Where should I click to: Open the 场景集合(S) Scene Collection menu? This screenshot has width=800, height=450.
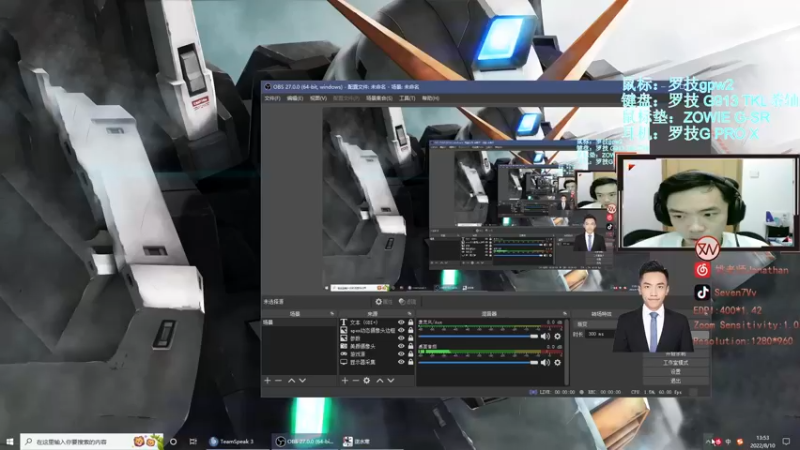[x=379, y=98]
